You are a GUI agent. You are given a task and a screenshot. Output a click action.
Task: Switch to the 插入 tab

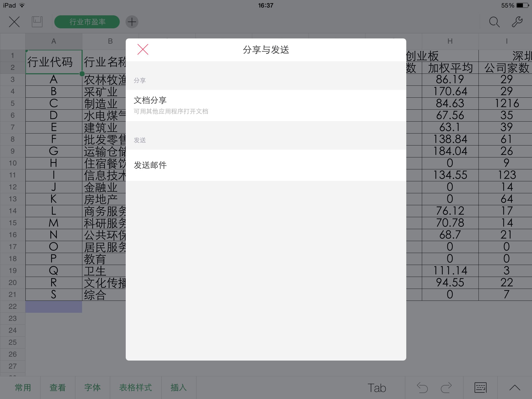coord(178,388)
